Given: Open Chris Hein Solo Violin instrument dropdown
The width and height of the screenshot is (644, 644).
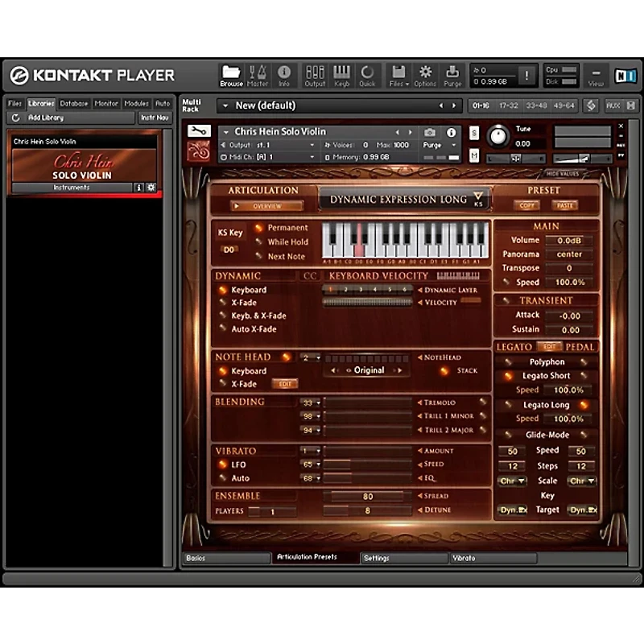Looking at the screenshot, I should coord(226,132).
